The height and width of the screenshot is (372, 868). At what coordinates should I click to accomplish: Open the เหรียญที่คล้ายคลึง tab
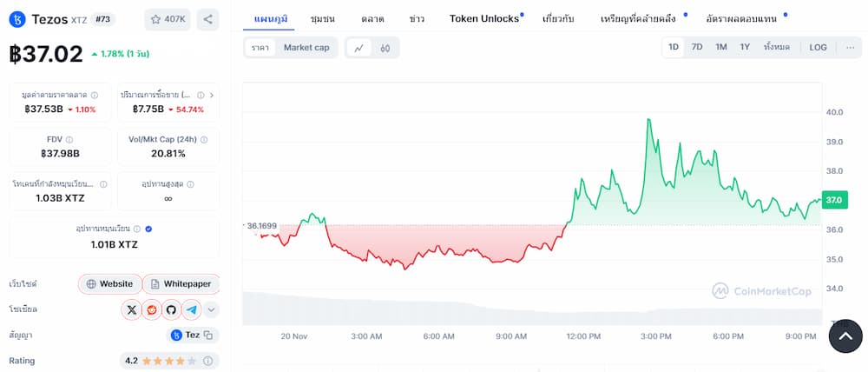tap(638, 19)
